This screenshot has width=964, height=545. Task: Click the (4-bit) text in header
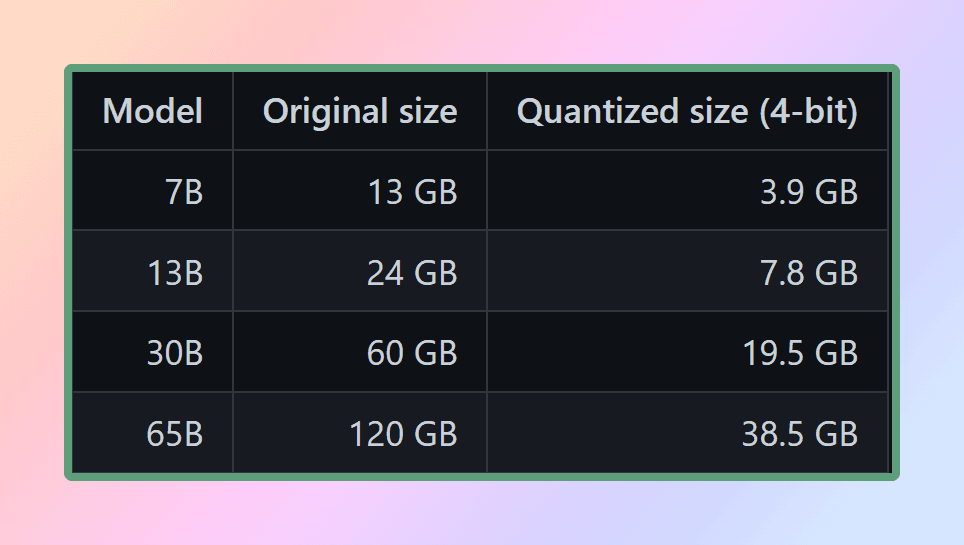[x=808, y=113]
